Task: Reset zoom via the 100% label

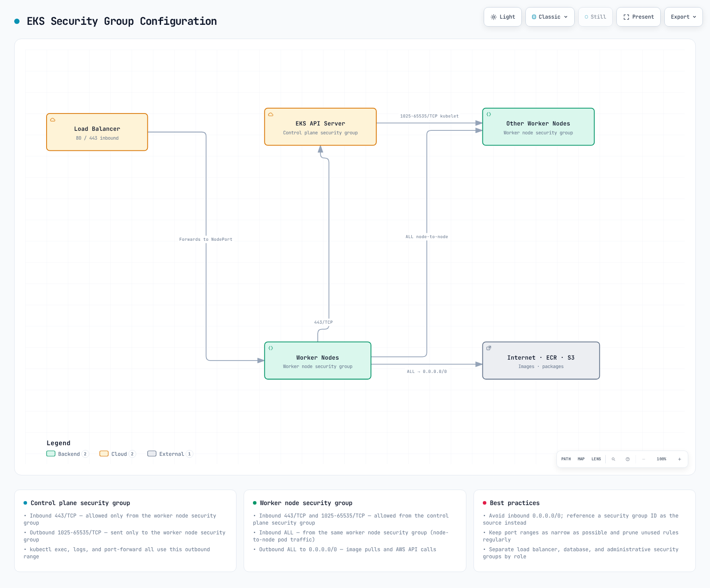Action: [661, 459]
